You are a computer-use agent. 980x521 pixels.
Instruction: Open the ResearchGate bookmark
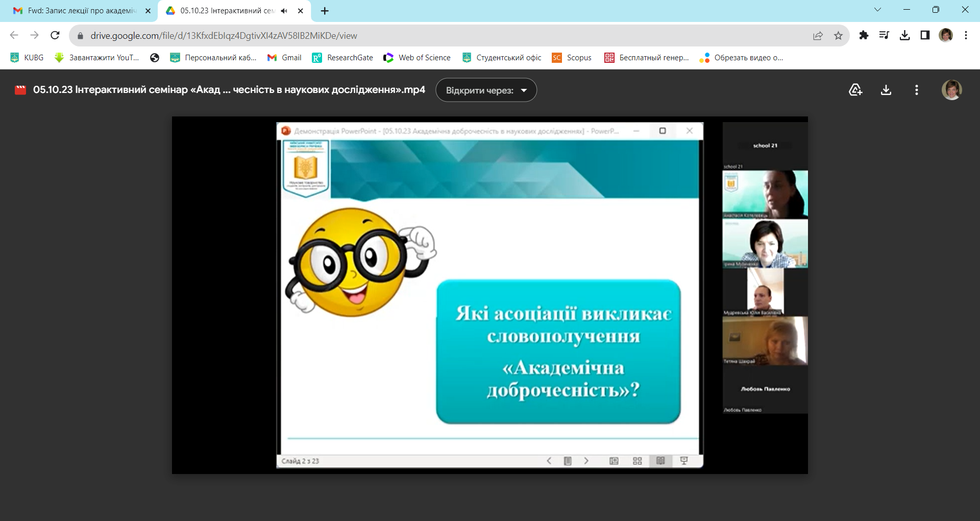tap(342, 58)
